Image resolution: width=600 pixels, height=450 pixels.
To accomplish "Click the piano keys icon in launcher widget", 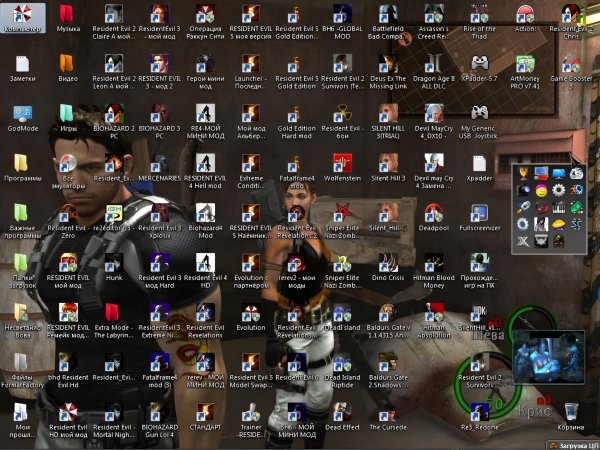I will (559, 207).
